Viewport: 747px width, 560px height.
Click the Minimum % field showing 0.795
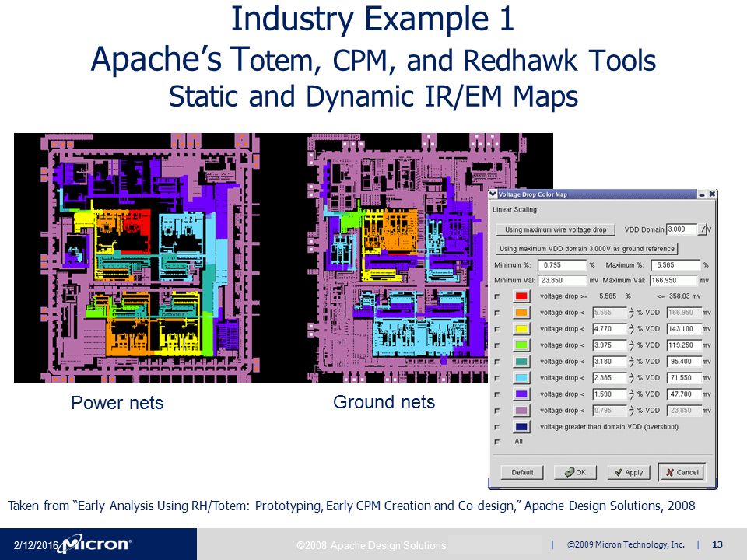[x=562, y=264]
